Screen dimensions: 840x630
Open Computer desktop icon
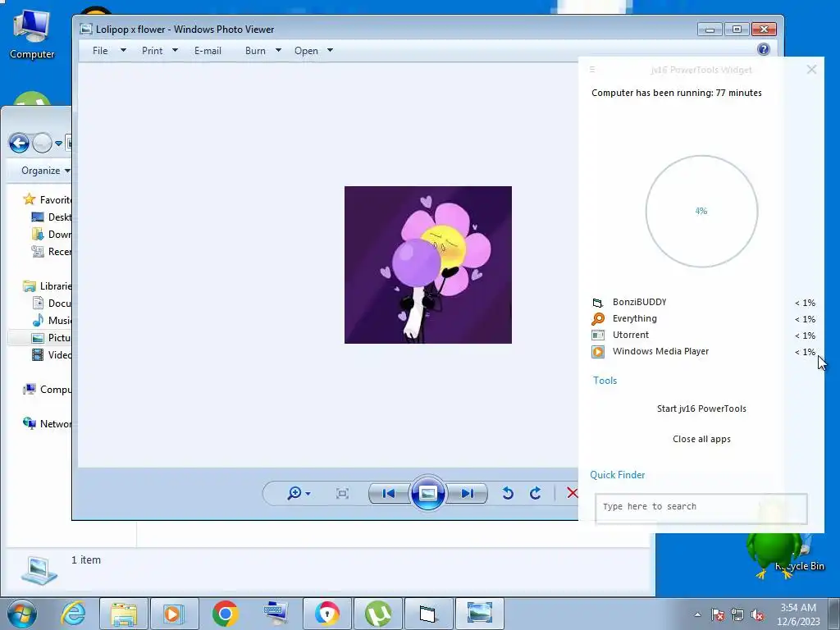click(x=32, y=34)
